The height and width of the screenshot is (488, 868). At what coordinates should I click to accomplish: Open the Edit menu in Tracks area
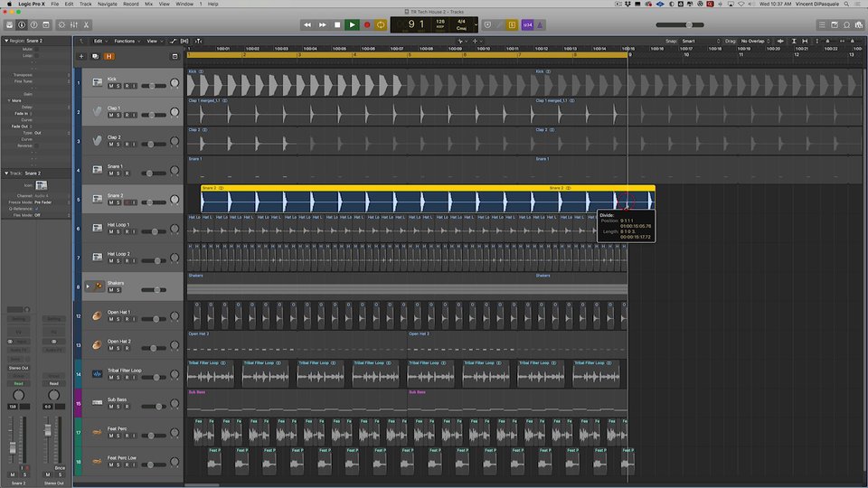[x=99, y=41]
